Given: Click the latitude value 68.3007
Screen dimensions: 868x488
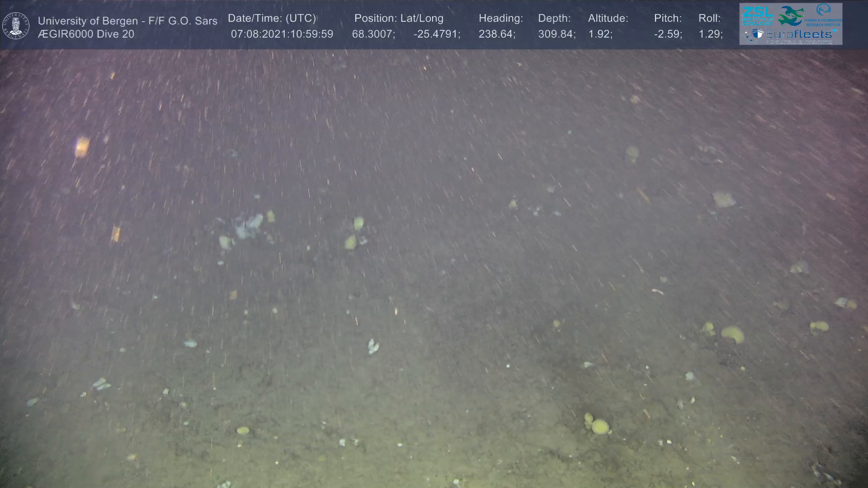Looking at the screenshot, I should pos(373,34).
